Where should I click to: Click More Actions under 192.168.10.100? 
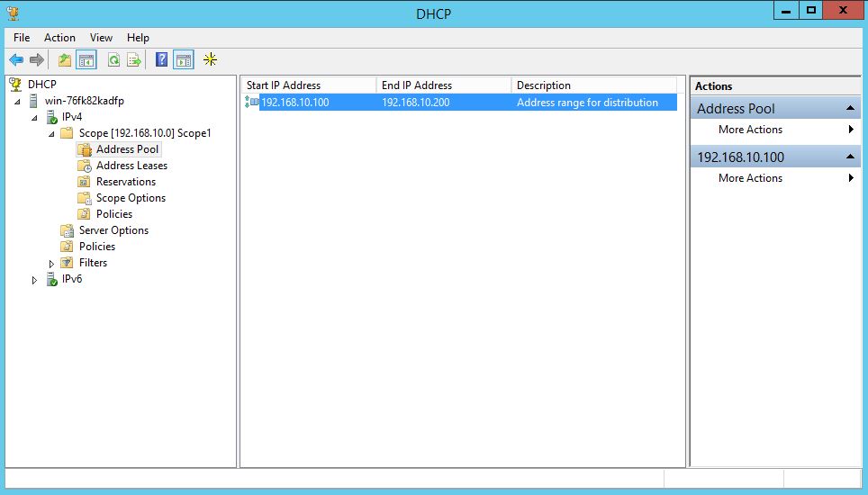(x=750, y=178)
